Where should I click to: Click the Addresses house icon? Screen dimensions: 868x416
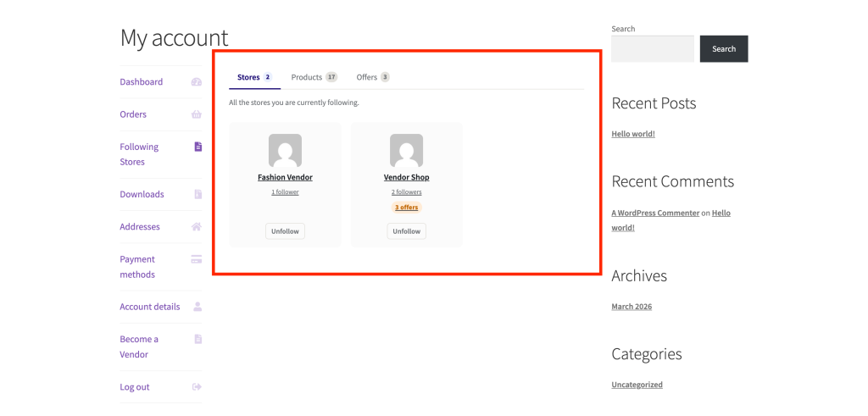(x=197, y=226)
